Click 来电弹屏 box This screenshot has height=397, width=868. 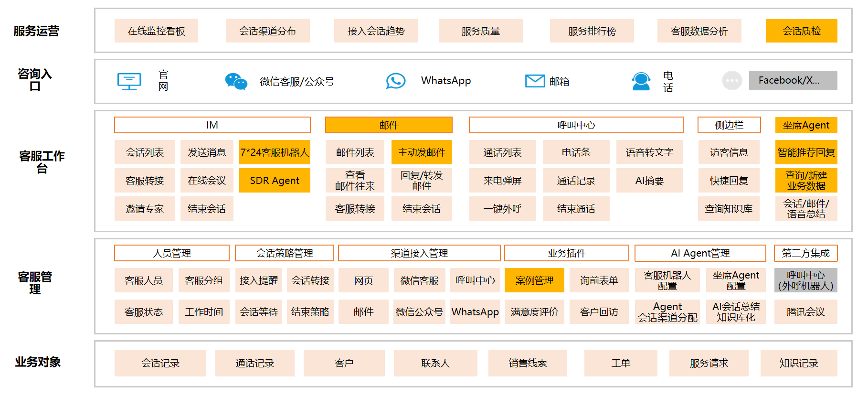(x=503, y=181)
